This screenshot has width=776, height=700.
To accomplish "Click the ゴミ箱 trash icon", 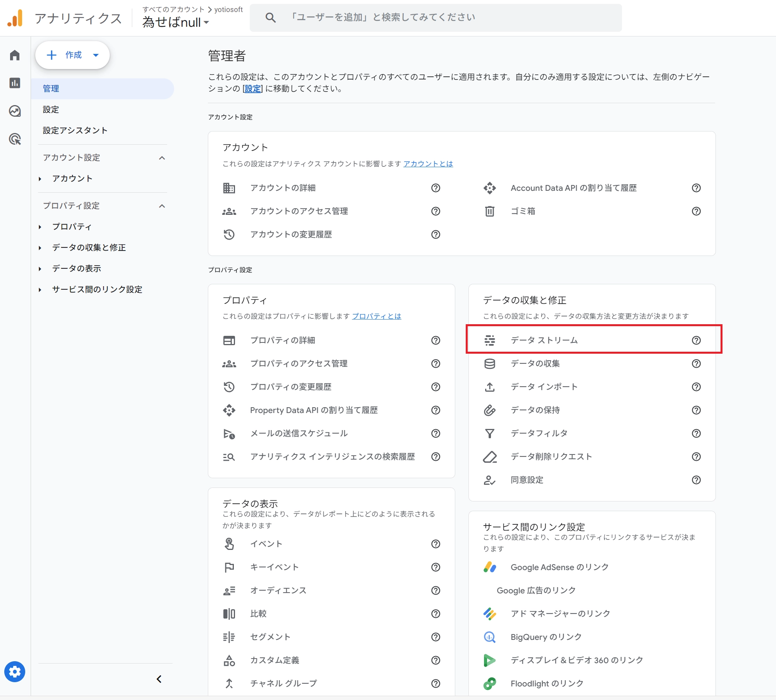I will pyautogui.click(x=490, y=211).
